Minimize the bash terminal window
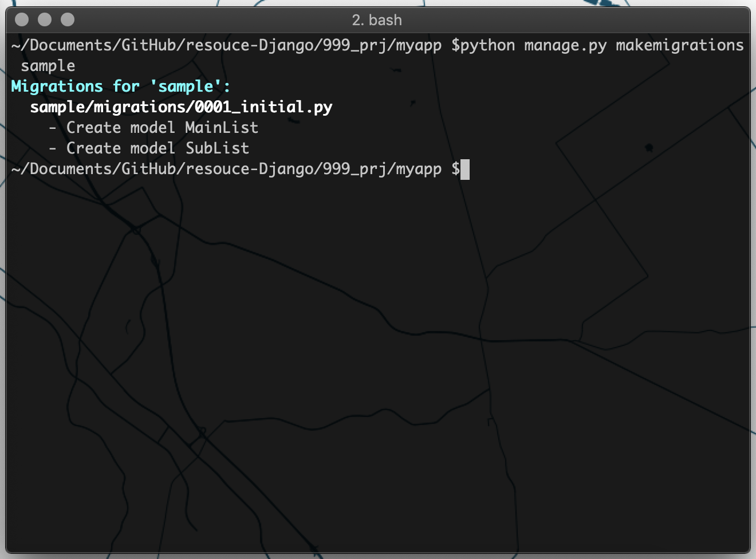756x559 pixels. [x=45, y=20]
